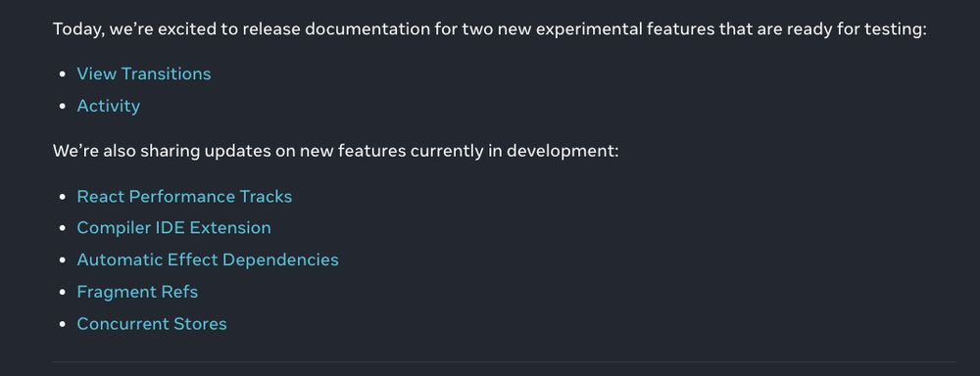Click the "We're also sharing updates" paragraph
The image size is (980, 376).
point(335,151)
